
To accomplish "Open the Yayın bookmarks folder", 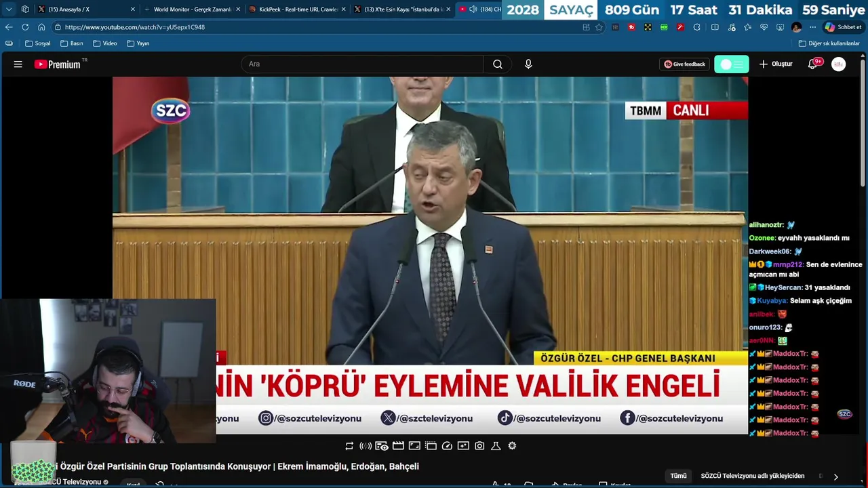I will click(138, 43).
